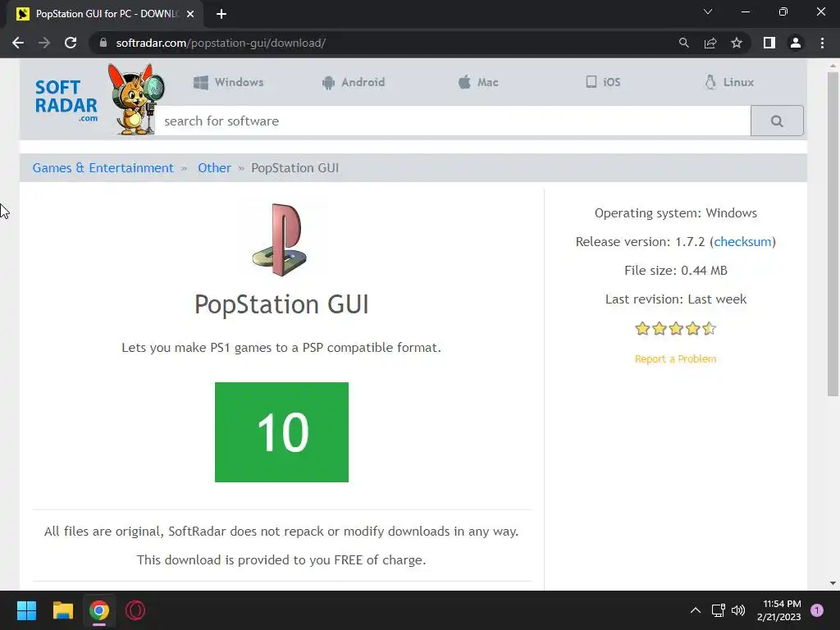Click the softradar.com address bar

[386, 43]
